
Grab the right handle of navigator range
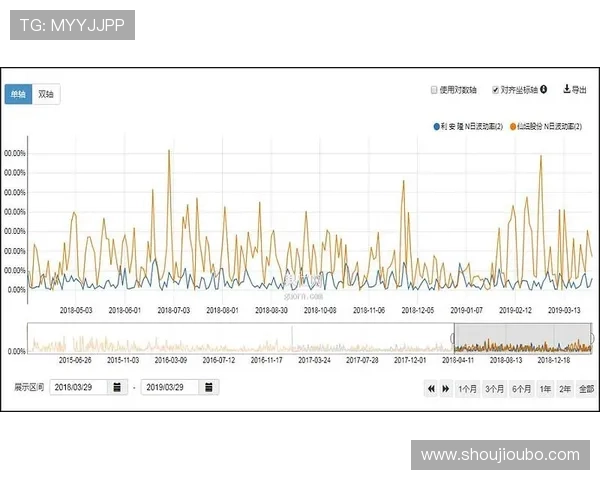592,338
